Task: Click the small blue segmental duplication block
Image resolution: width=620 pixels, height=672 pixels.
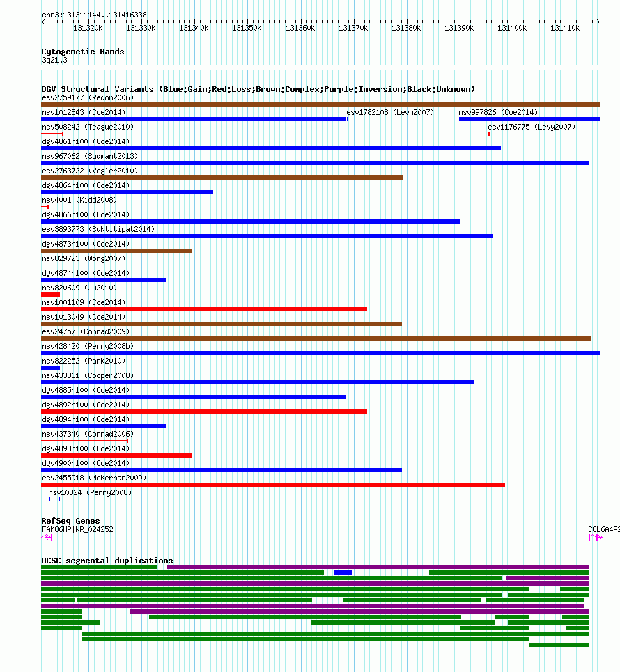Action: pos(343,572)
